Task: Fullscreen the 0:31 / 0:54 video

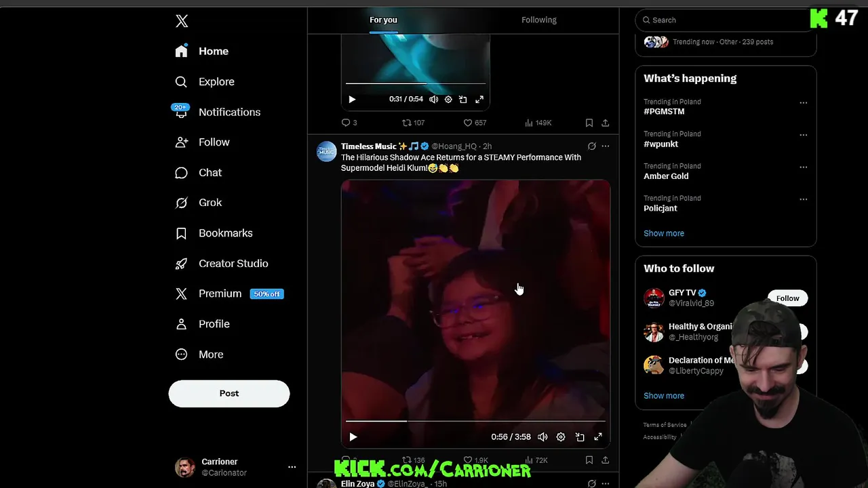Action: (479, 99)
